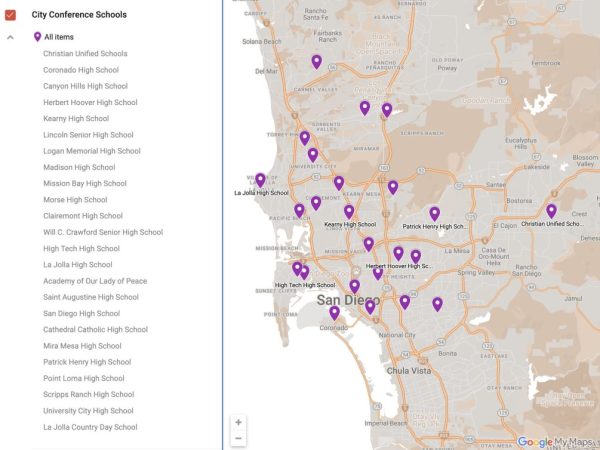The image size is (600, 450).
Task: Select Coronado High School in list
Action: 80,70
